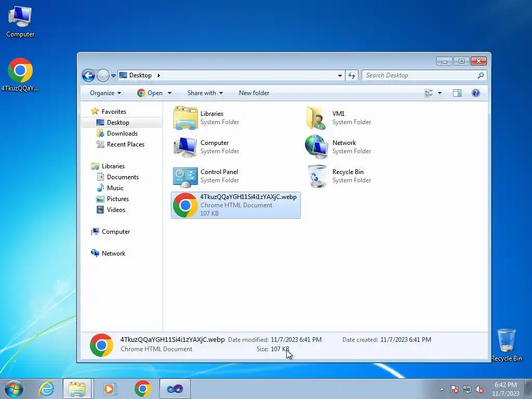Click the infinity-logo app on taskbar
This screenshot has height=399, width=532.
175,389
